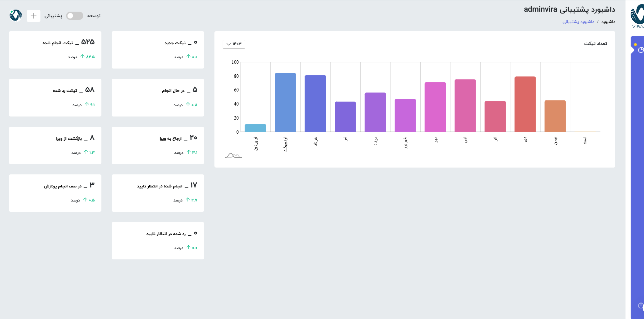Viewport: 644px width, 319px height.
Task: Click the داشبورد breadcrumb item
Action: point(608,22)
